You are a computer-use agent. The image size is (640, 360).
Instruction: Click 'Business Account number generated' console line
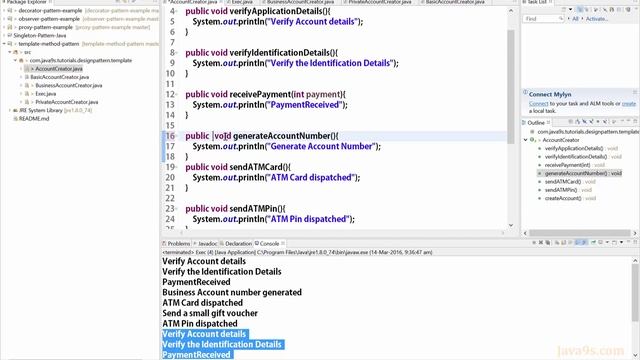pyautogui.click(x=232, y=292)
